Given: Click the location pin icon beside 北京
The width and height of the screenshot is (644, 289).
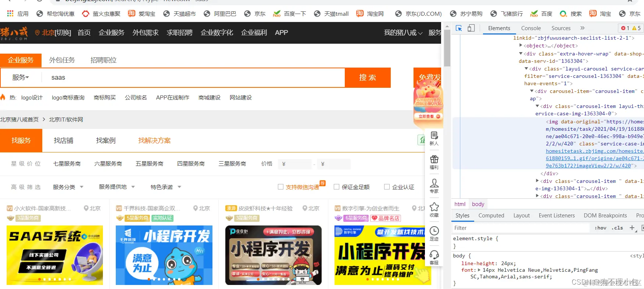Looking at the screenshot, I should [x=37, y=33].
